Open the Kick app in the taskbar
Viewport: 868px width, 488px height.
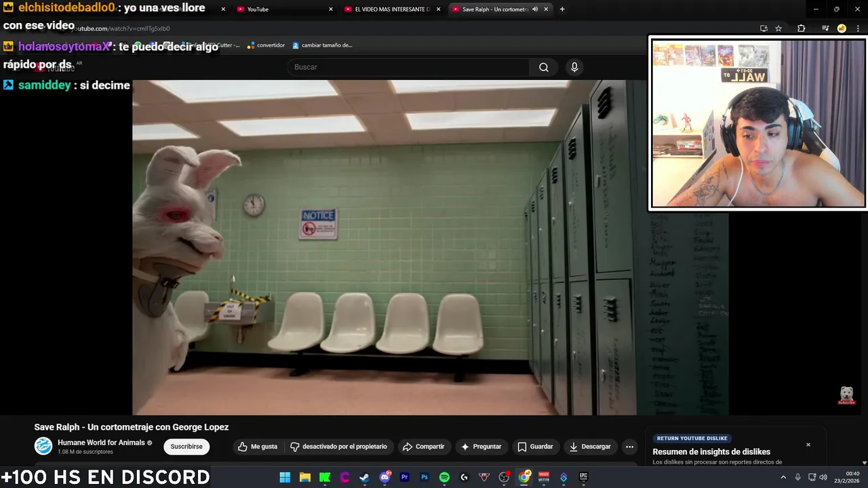click(325, 477)
